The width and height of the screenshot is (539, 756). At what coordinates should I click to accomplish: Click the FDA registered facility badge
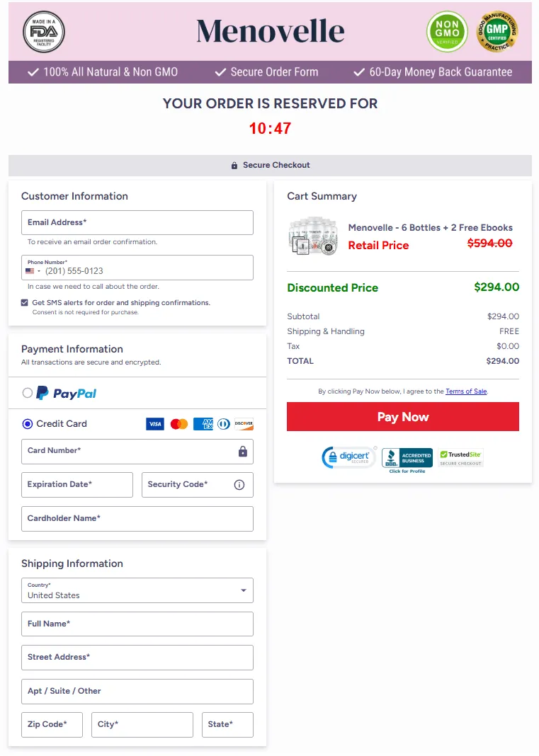tap(44, 32)
